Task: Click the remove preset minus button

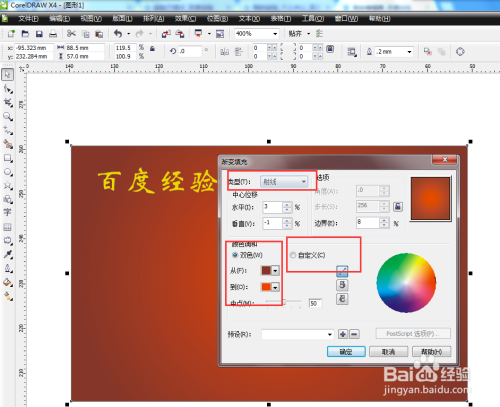Action: tap(354, 334)
